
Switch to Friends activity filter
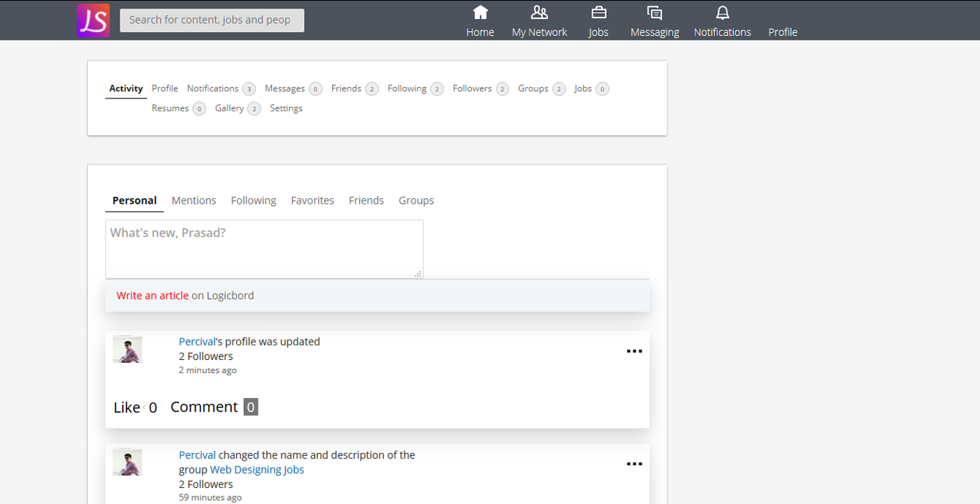(x=367, y=201)
